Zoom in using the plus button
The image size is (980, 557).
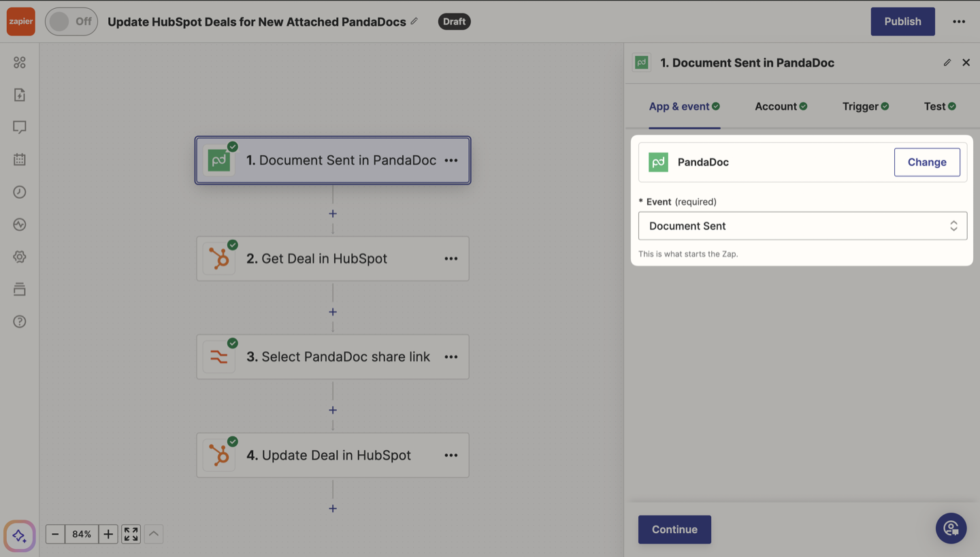108,534
